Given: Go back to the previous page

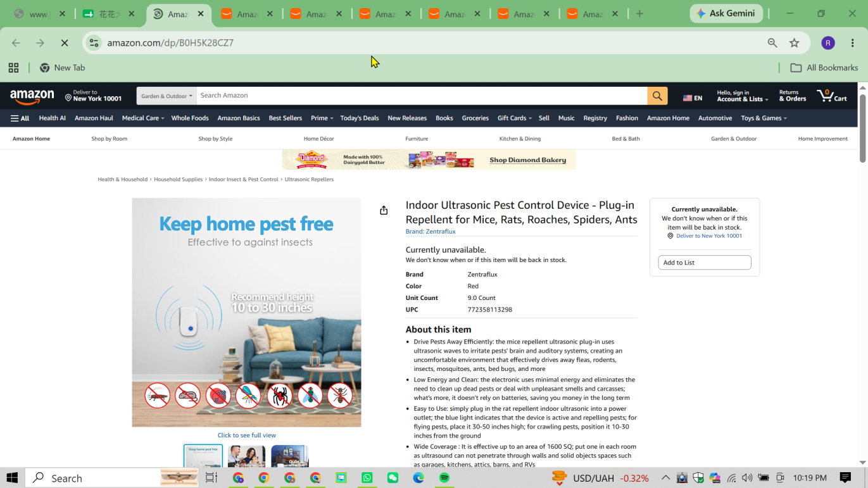Looking at the screenshot, I should click(x=16, y=43).
